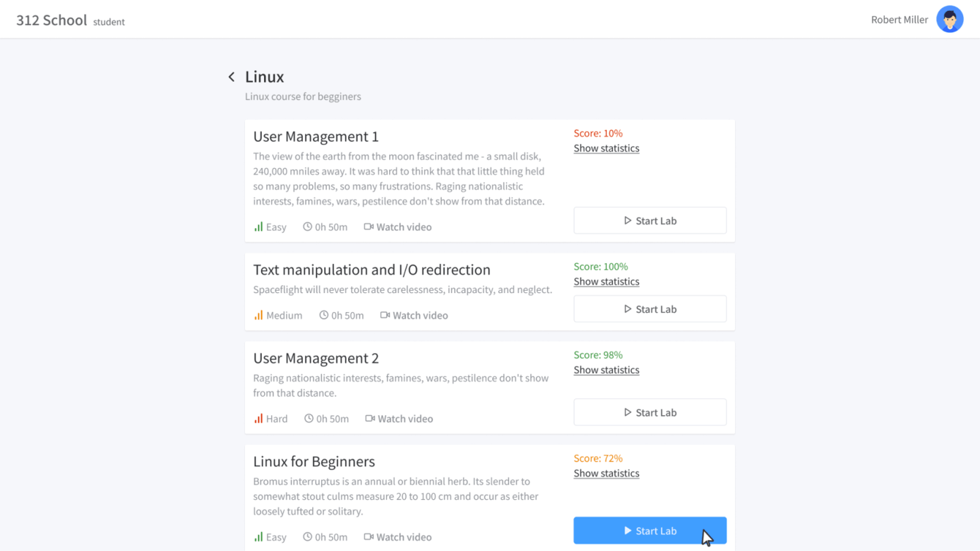Click the video camera icon in User Management 2
The image size is (980, 551).
coord(370,419)
